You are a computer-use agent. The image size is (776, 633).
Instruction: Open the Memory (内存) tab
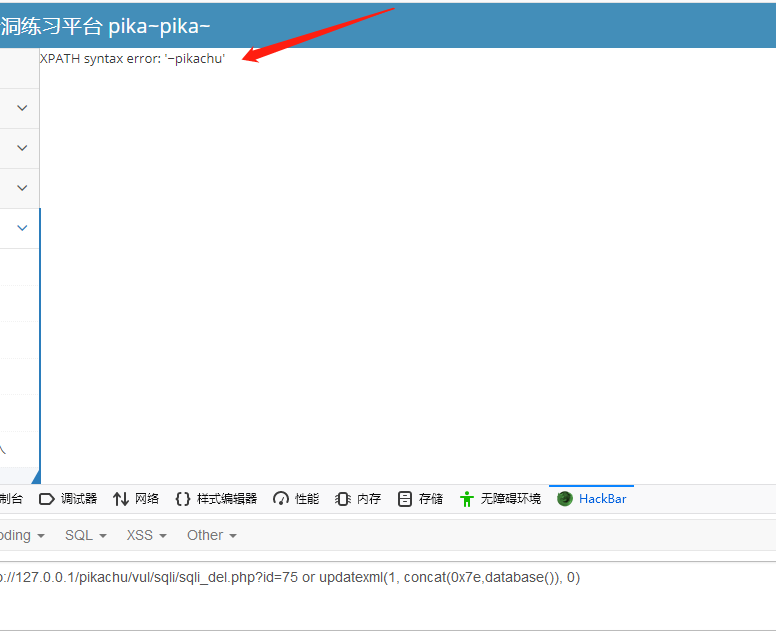358,498
